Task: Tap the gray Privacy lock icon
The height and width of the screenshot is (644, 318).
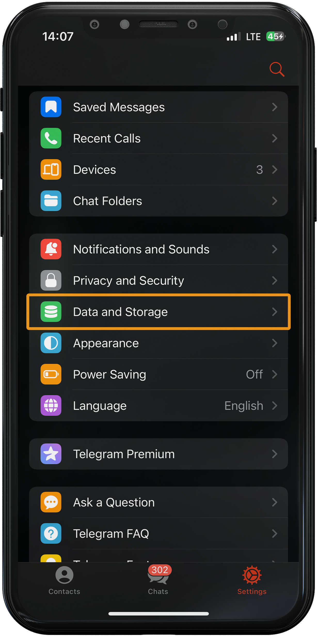Action: (51, 280)
